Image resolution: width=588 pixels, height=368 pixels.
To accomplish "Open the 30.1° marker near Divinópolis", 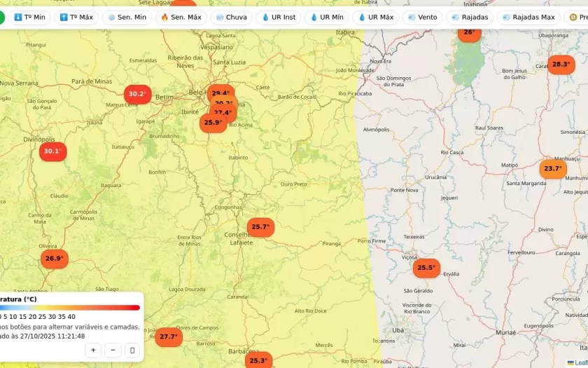I will click(x=53, y=151).
